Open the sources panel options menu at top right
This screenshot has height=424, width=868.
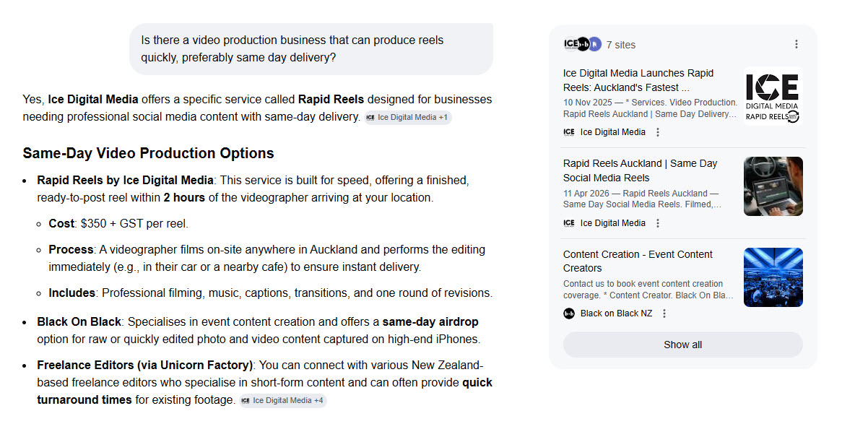click(797, 43)
